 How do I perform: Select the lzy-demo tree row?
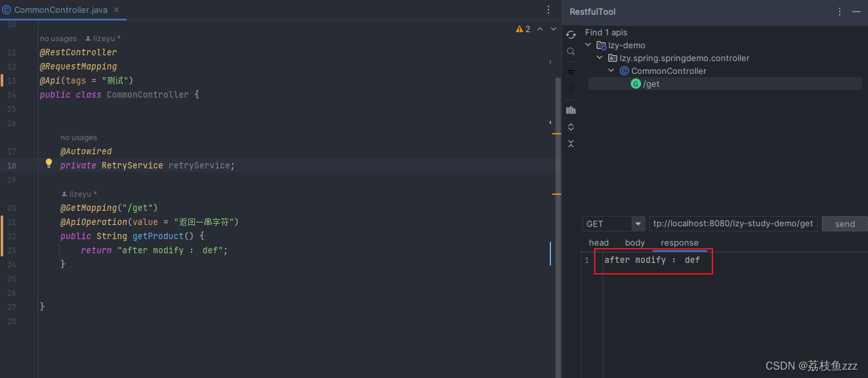coord(725,45)
